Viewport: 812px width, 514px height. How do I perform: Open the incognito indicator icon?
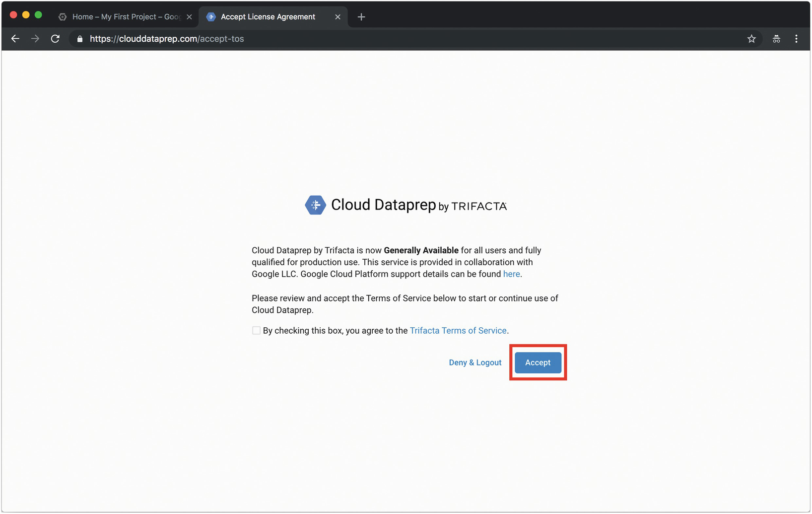[x=776, y=39]
